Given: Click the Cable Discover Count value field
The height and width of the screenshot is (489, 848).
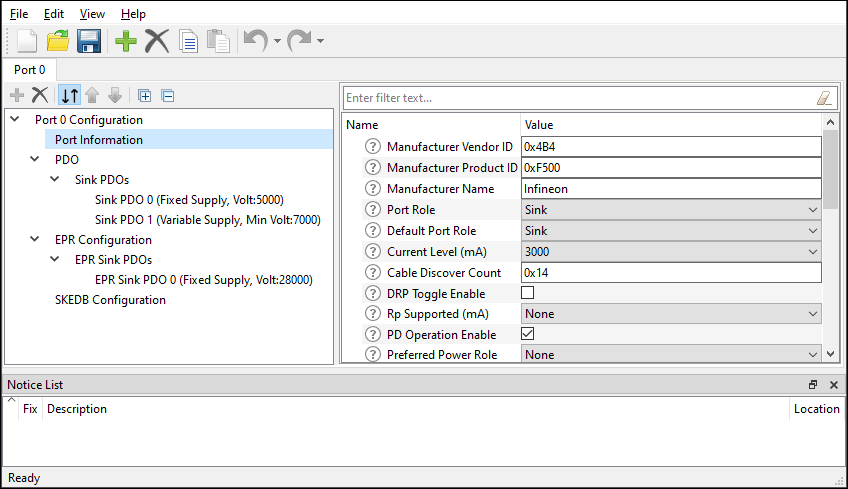Looking at the screenshot, I should (x=671, y=273).
